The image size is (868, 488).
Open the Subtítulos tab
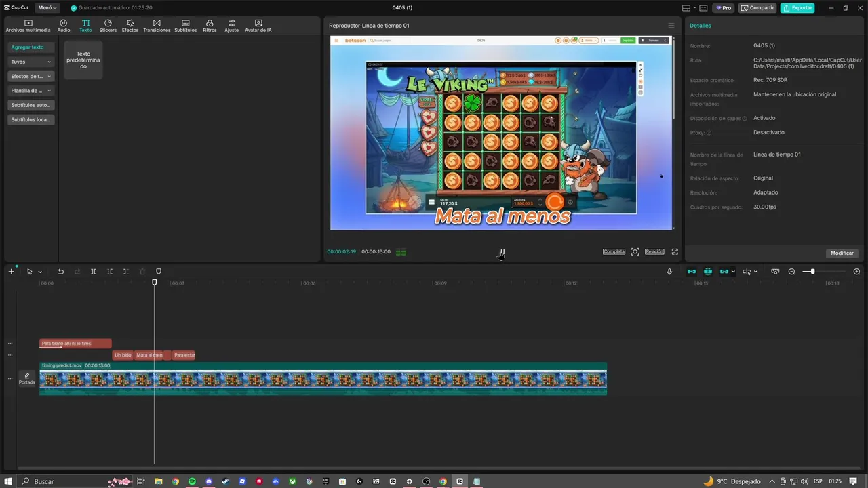pos(185,26)
